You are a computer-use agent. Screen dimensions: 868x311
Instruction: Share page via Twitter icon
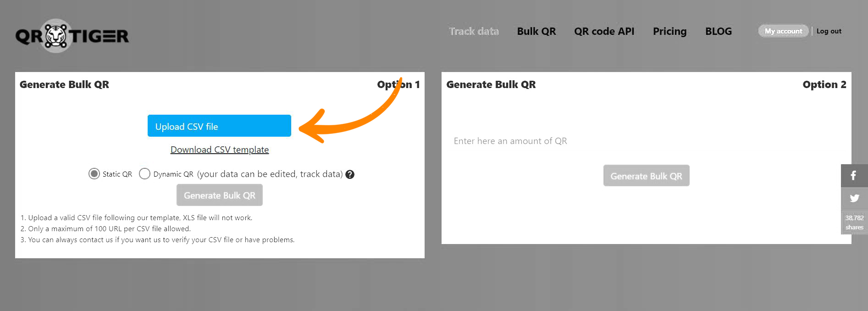click(x=854, y=198)
